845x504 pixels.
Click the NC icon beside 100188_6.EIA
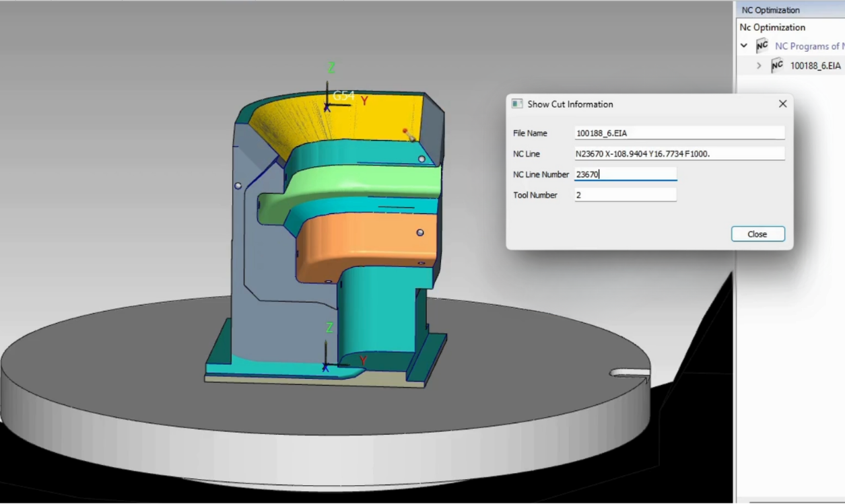point(777,65)
